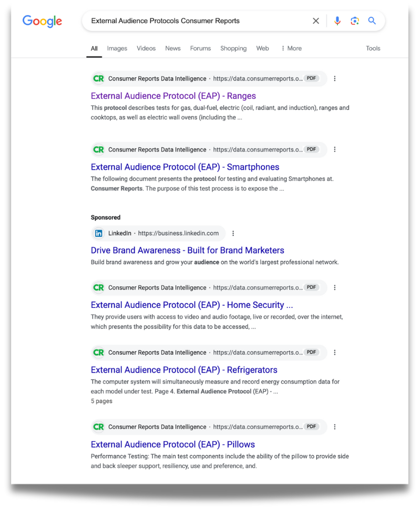
Task: Click the business.linkedin.com URL
Action: coord(178,233)
